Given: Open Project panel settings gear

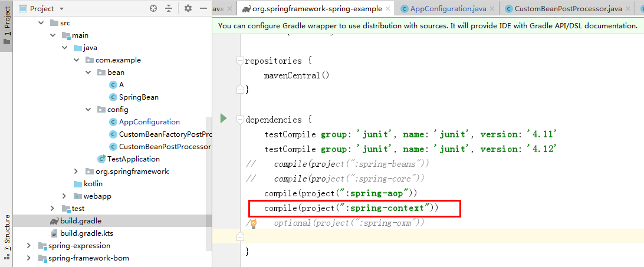Looking at the screenshot, I should (188, 8).
